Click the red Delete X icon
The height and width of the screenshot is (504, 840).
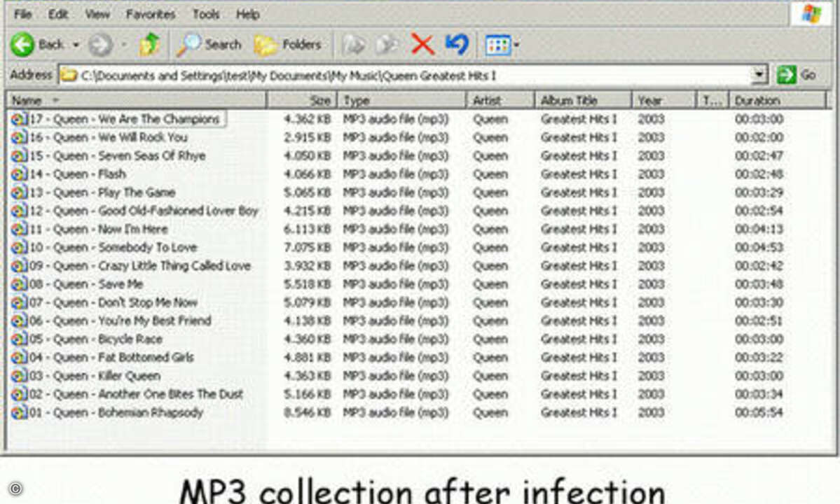(422, 44)
